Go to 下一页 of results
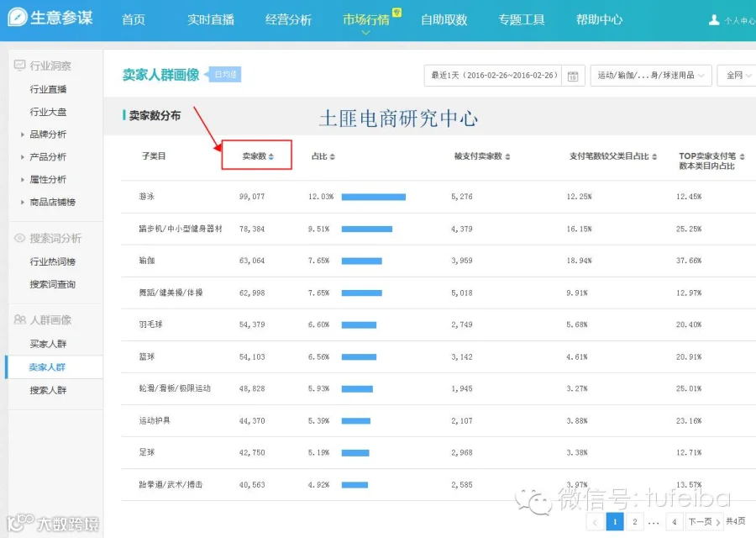This screenshot has height=538, width=756. (x=704, y=521)
